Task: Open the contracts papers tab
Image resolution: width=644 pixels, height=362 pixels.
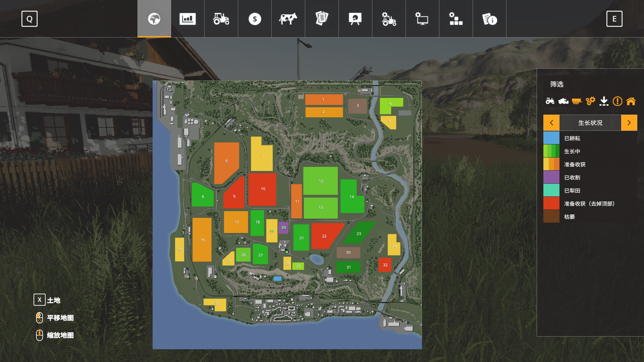Action: tap(322, 19)
